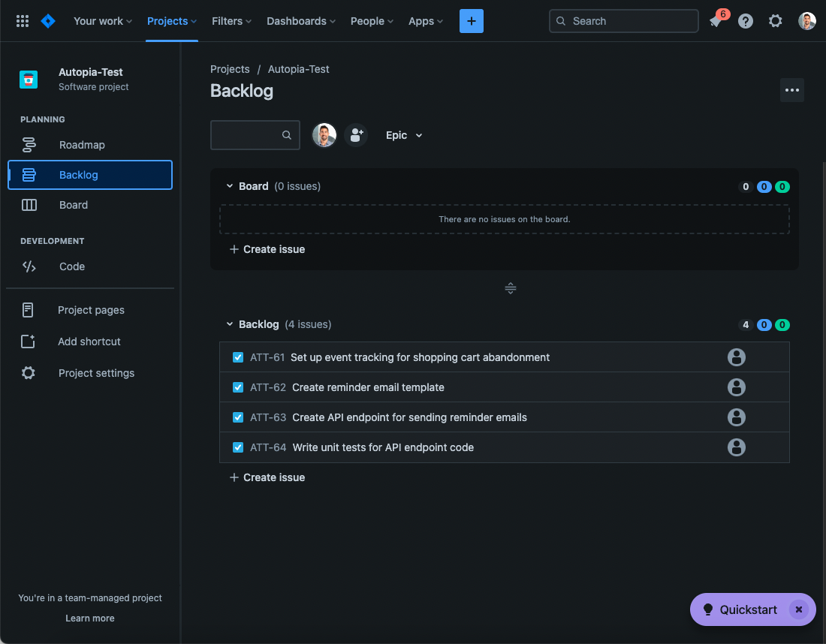The width and height of the screenshot is (826, 644).
Task: Click the Learn more link
Action: (89, 618)
